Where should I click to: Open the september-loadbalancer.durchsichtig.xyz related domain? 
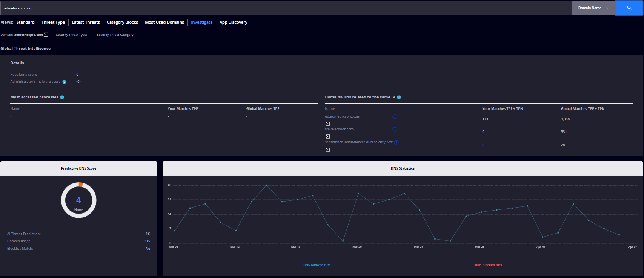click(x=359, y=142)
